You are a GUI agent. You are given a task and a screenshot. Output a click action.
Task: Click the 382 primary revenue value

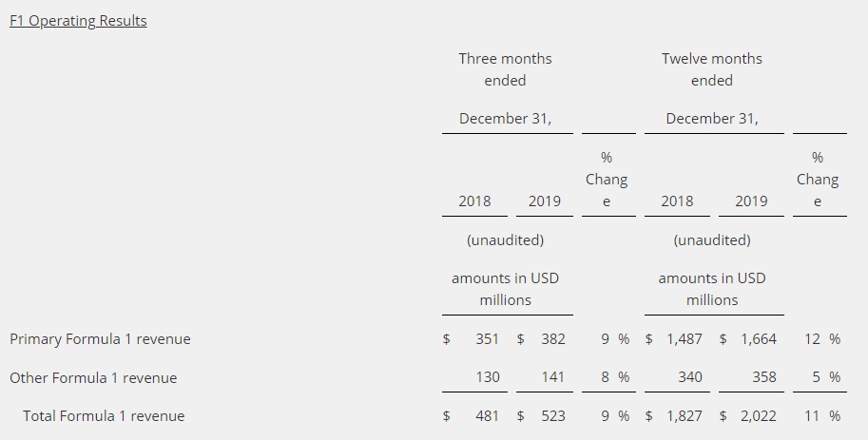552,339
